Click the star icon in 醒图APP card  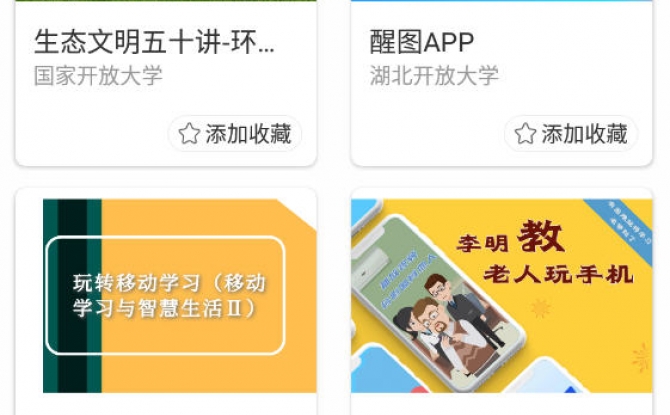click(x=525, y=133)
